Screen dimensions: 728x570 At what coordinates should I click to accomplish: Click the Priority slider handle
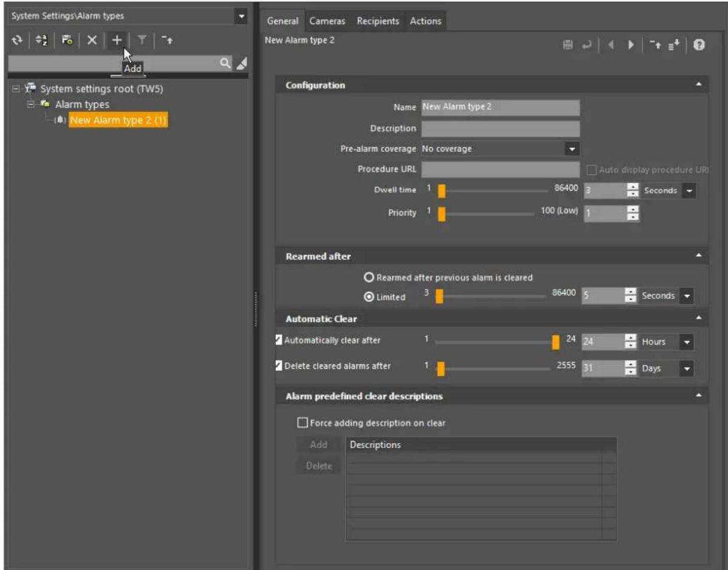pyautogui.click(x=441, y=214)
